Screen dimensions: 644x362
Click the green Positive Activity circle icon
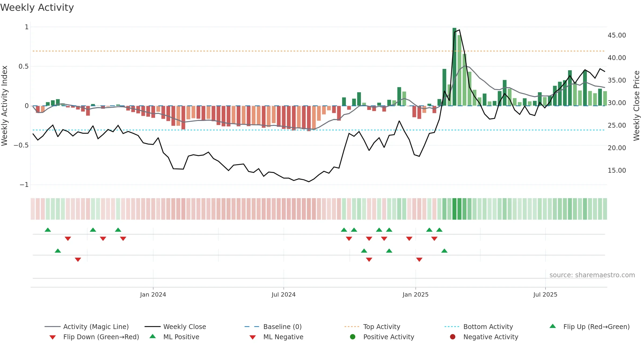pyautogui.click(x=353, y=337)
